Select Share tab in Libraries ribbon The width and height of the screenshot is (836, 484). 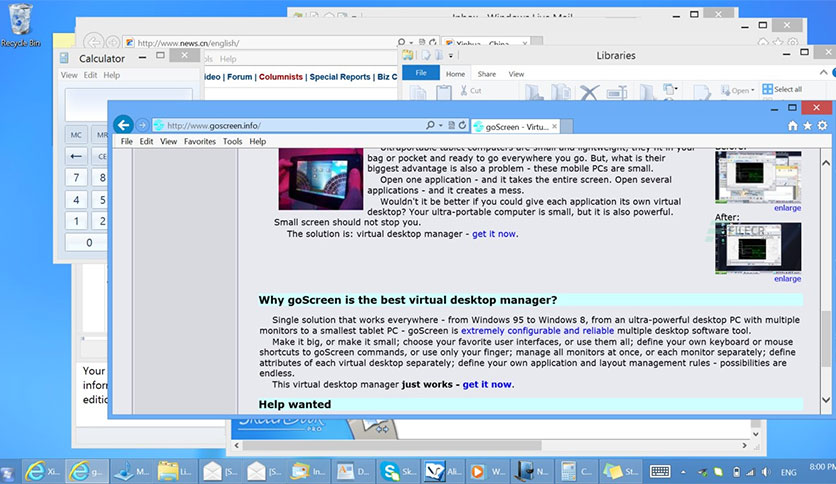(x=487, y=74)
